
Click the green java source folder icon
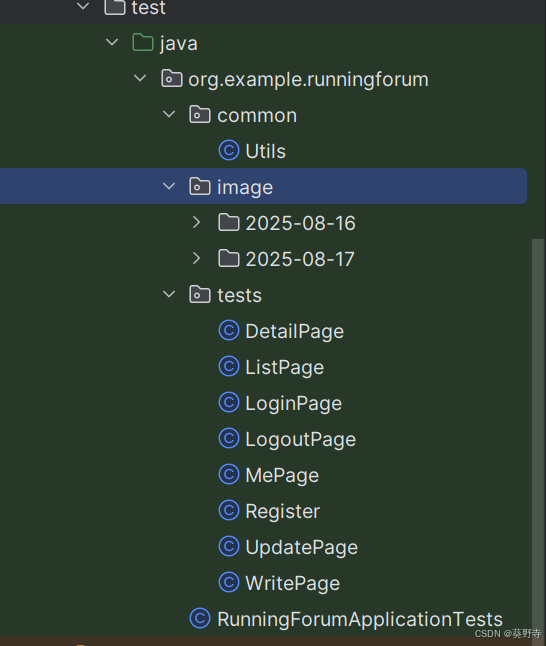point(143,42)
